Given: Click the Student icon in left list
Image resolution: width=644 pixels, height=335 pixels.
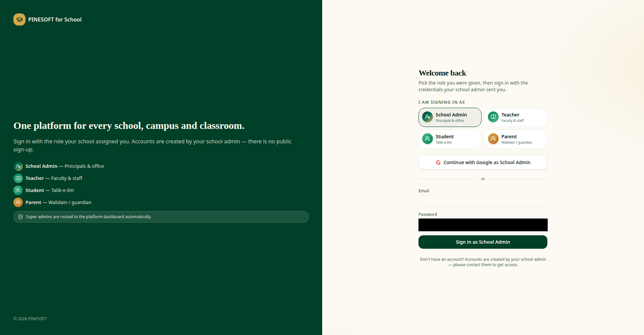Looking at the screenshot, I should coord(18,190).
